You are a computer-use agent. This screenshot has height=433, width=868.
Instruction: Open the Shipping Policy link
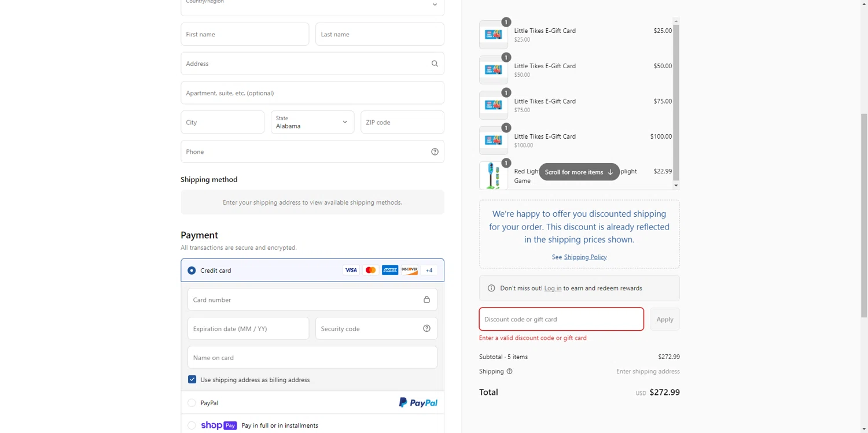point(585,257)
